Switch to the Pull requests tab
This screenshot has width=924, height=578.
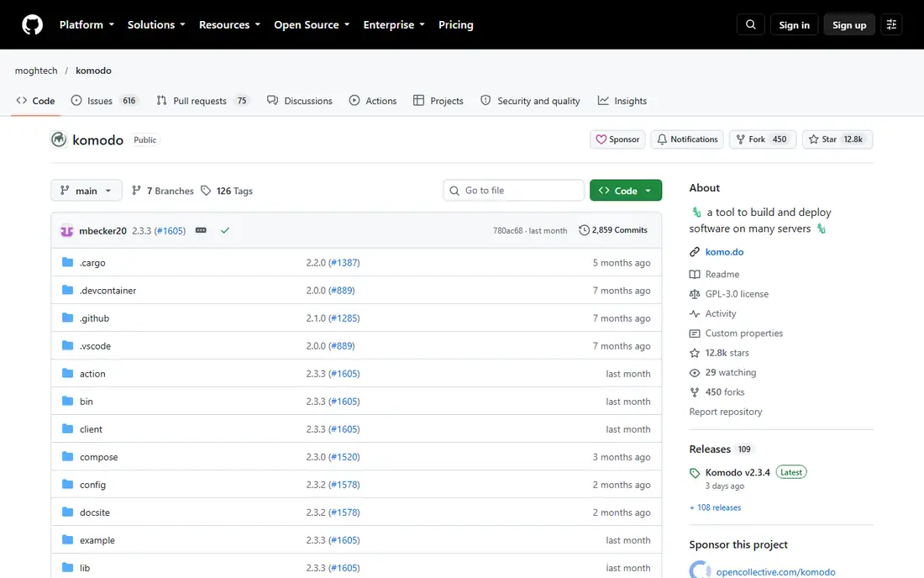[x=203, y=101]
